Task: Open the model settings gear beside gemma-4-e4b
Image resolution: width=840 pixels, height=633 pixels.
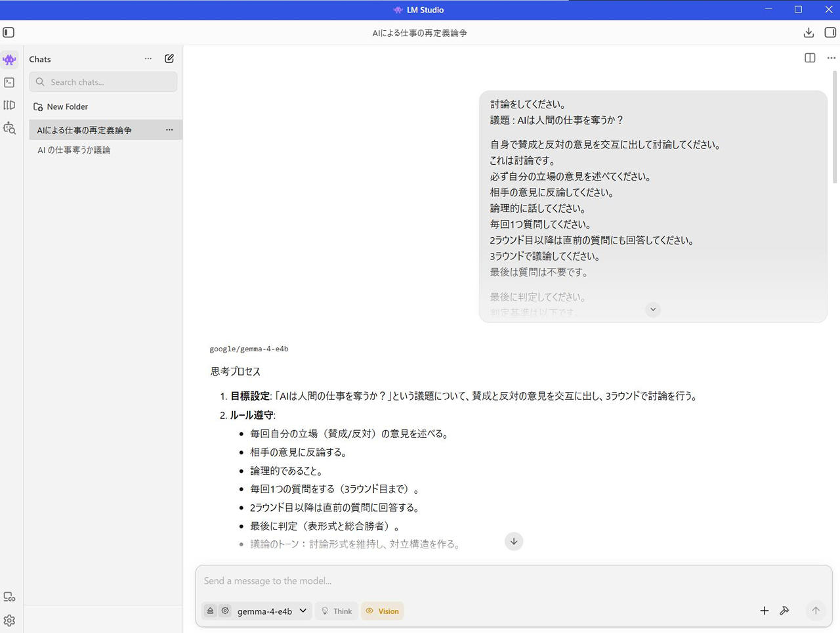Action: tap(225, 611)
